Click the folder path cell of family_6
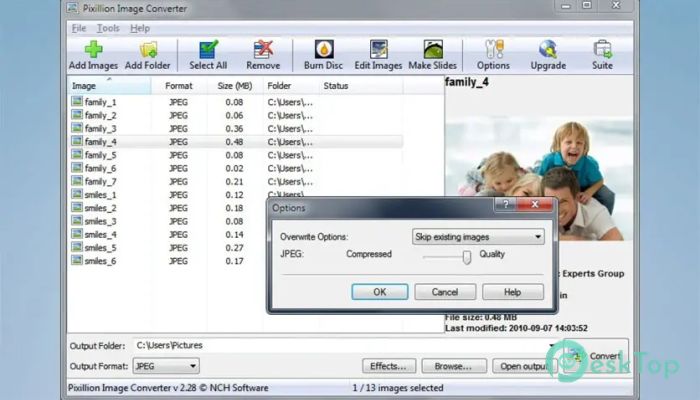Viewport: 700px width, 400px height. click(290, 168)
